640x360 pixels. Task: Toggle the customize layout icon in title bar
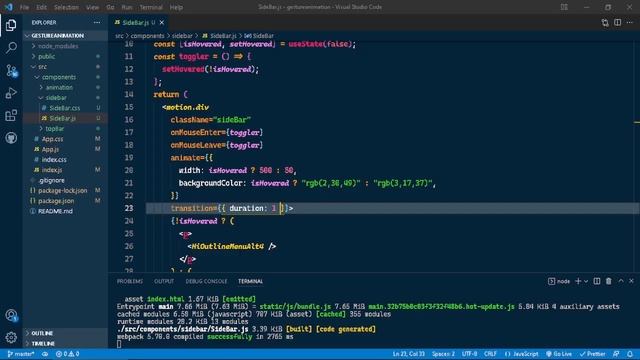564,7
